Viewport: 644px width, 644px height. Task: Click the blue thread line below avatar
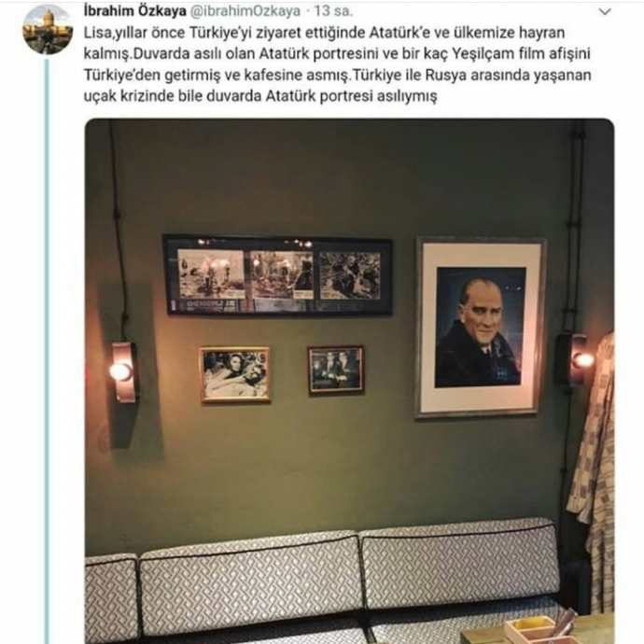47,351
